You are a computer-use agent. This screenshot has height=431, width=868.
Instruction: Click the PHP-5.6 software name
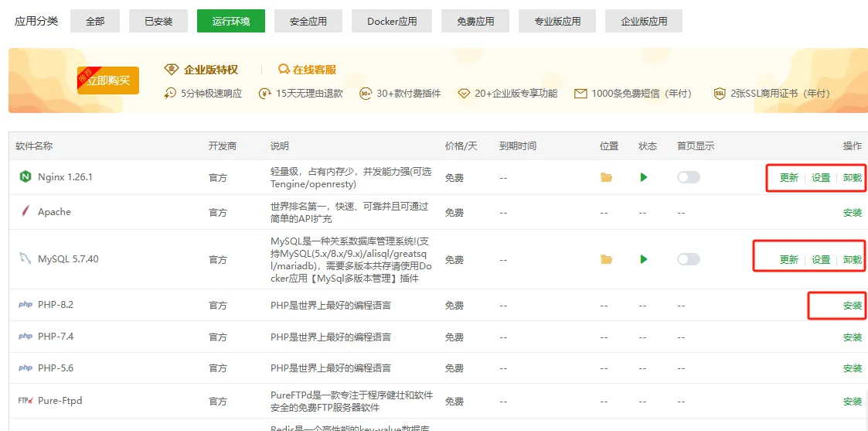56,368
